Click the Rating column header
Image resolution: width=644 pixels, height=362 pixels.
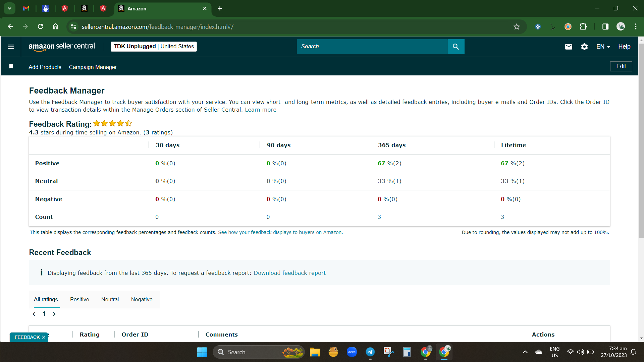(90, 335)
